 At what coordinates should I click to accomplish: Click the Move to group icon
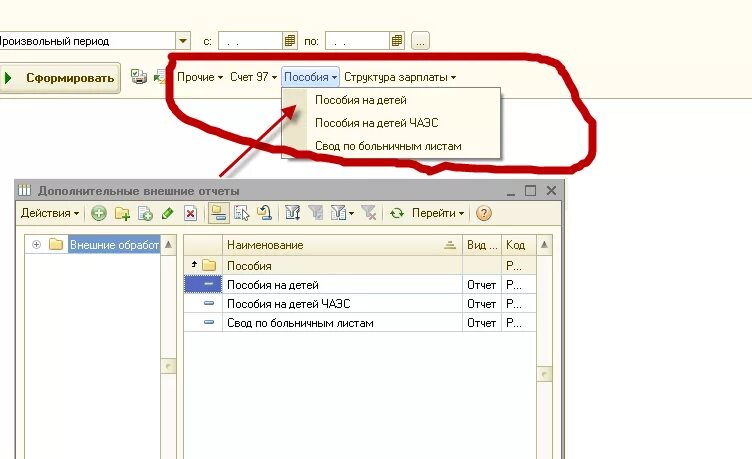coord(265,213)
